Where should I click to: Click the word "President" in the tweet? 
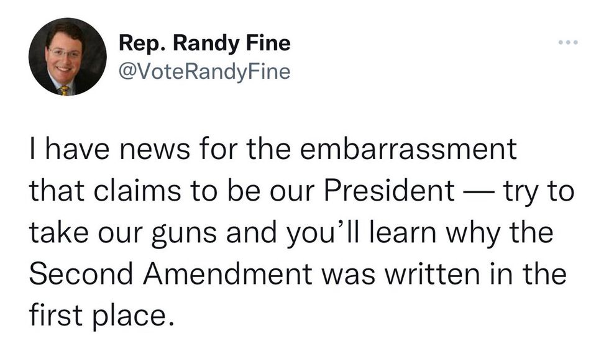click(390, 193)
